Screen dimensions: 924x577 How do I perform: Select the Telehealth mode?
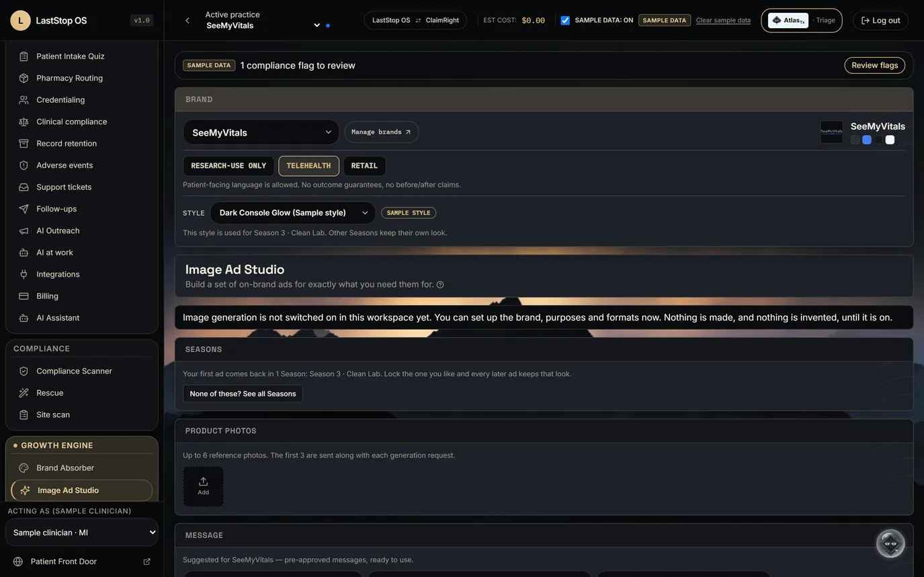click(x=308, y=166)
